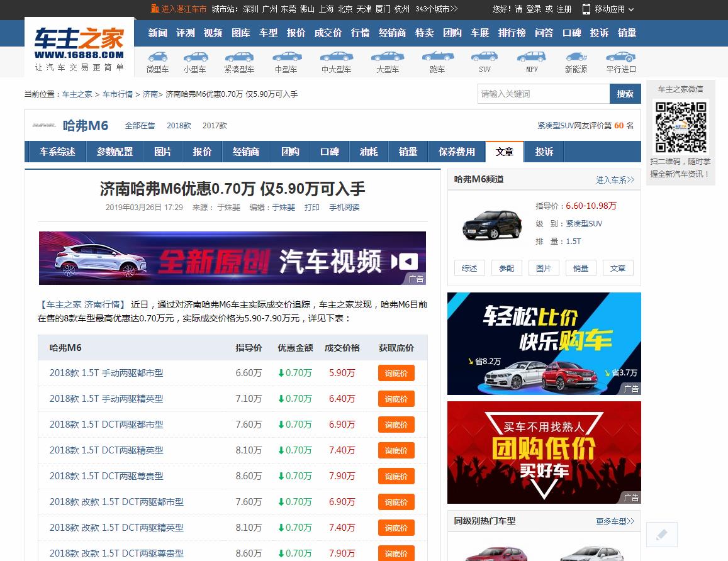Click the keyword search input field
This screenshot has width=728, height=561.
tap(543, 94)
